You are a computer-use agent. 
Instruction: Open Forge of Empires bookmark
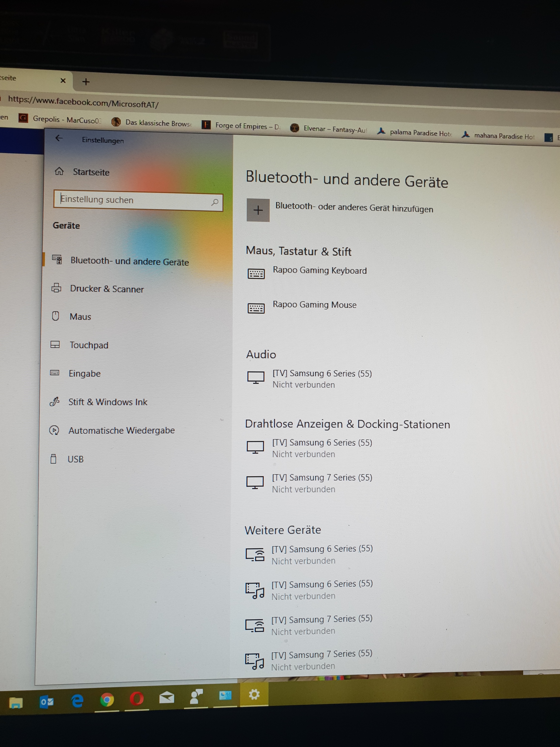coord(241,126)
